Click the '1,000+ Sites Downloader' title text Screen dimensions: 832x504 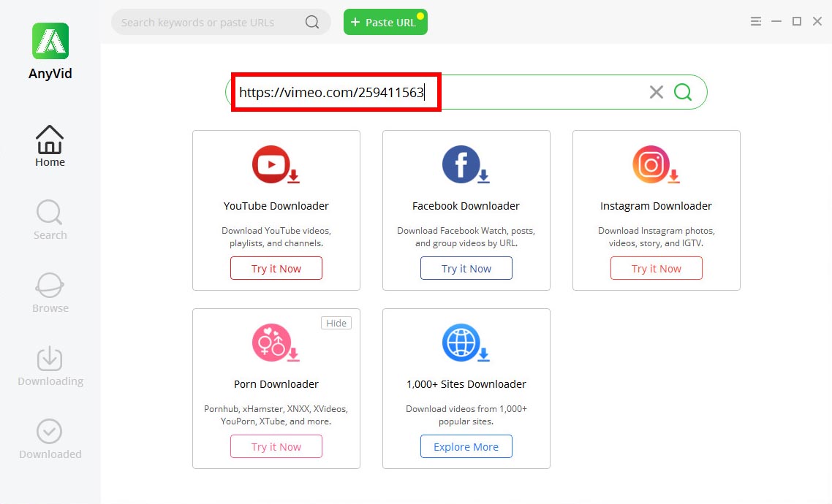click(466, 384)
